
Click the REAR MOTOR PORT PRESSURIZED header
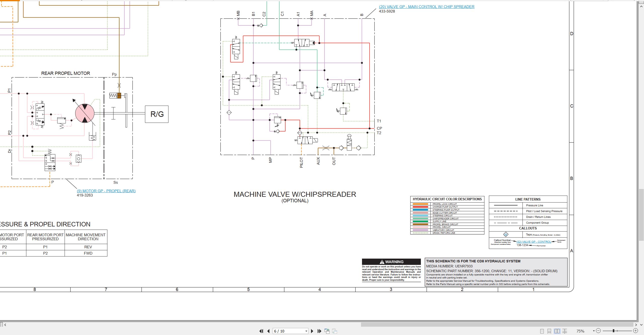click(45, 237)
